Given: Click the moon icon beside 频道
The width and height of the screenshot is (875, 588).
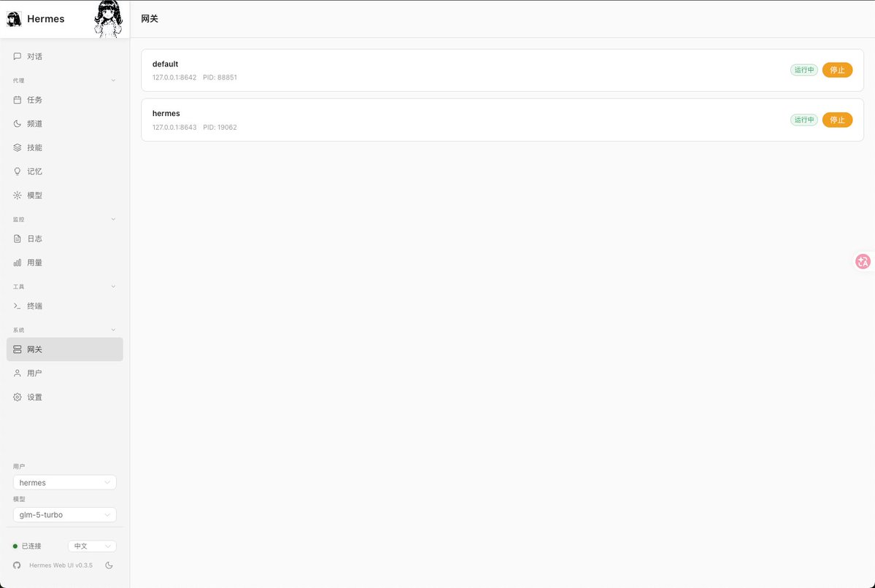Looking at the screenshot, I should (x=18, y=124).
